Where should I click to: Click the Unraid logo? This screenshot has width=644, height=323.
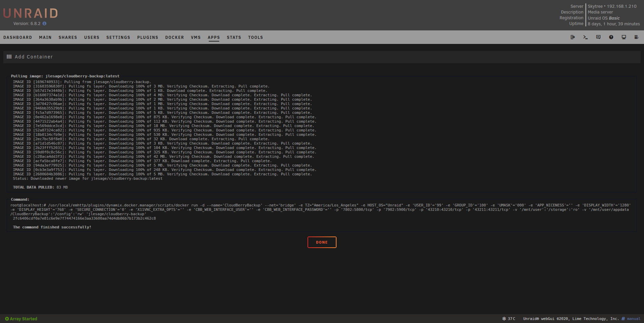coord(30,13)
